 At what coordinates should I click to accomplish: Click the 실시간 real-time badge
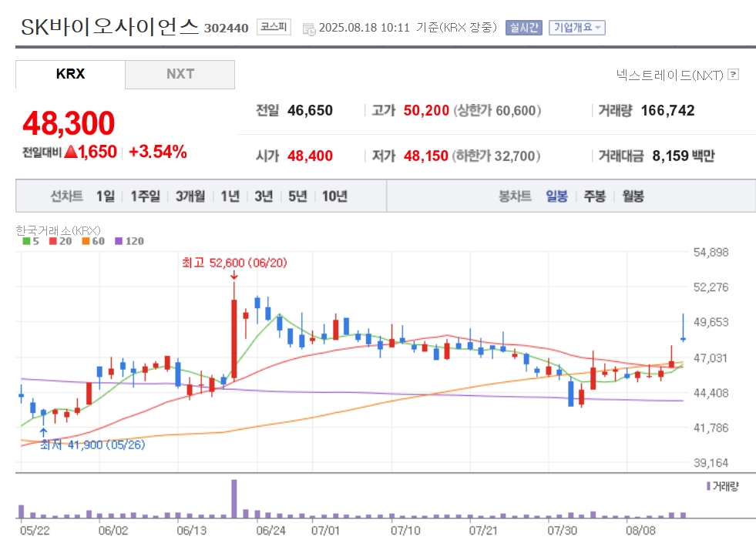coord(524,28)
